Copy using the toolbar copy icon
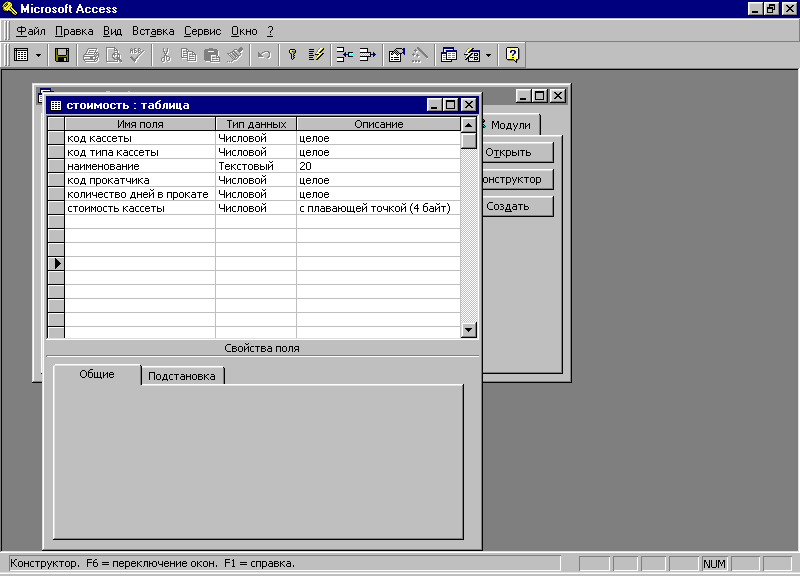 189,55
